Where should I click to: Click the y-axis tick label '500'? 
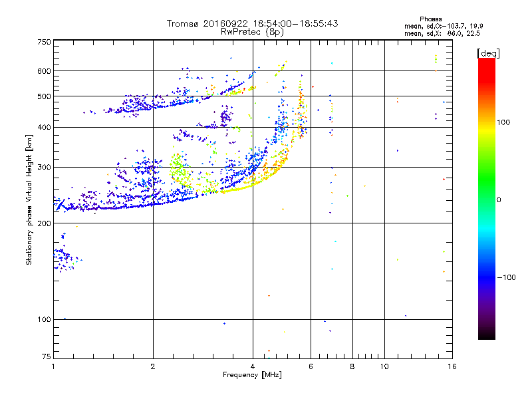(x=45, y=96)
